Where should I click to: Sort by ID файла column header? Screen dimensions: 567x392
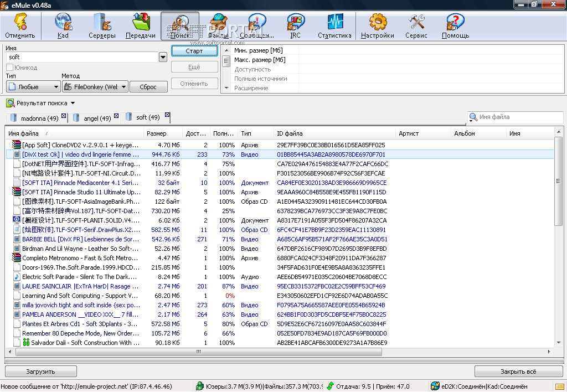335,133
